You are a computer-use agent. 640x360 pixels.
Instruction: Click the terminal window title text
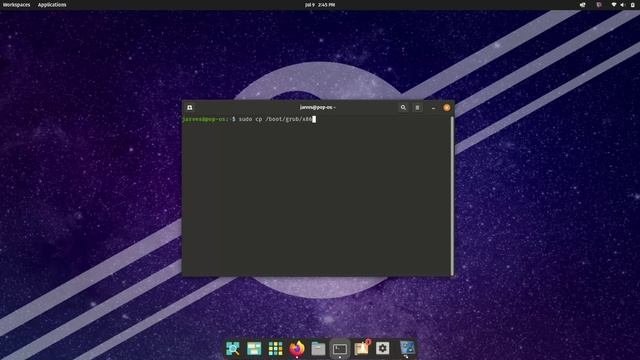pos(318,107)
